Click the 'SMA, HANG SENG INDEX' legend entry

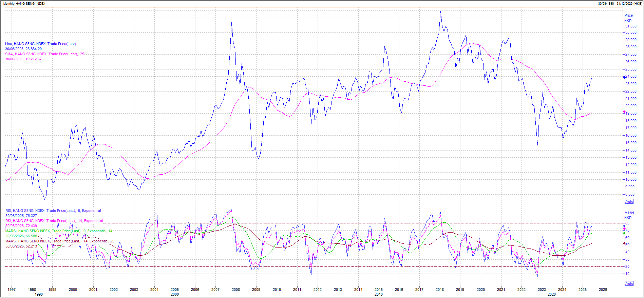[44, 54]
